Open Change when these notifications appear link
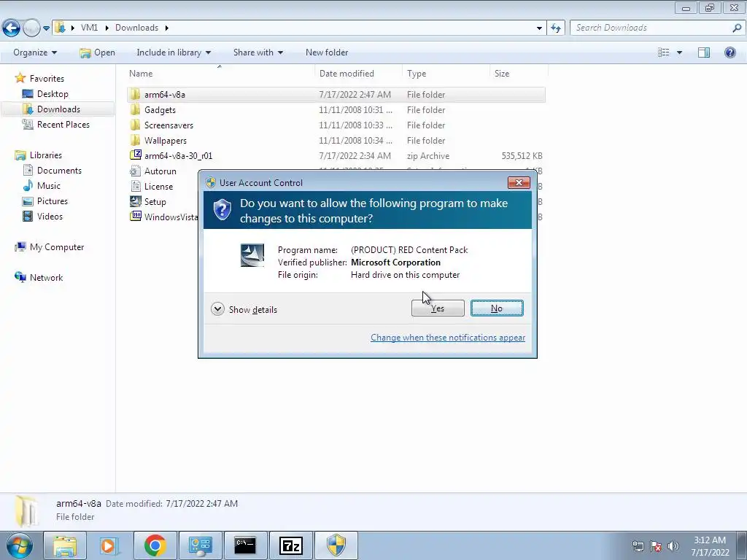747x560 pixels. click(448, 337)
